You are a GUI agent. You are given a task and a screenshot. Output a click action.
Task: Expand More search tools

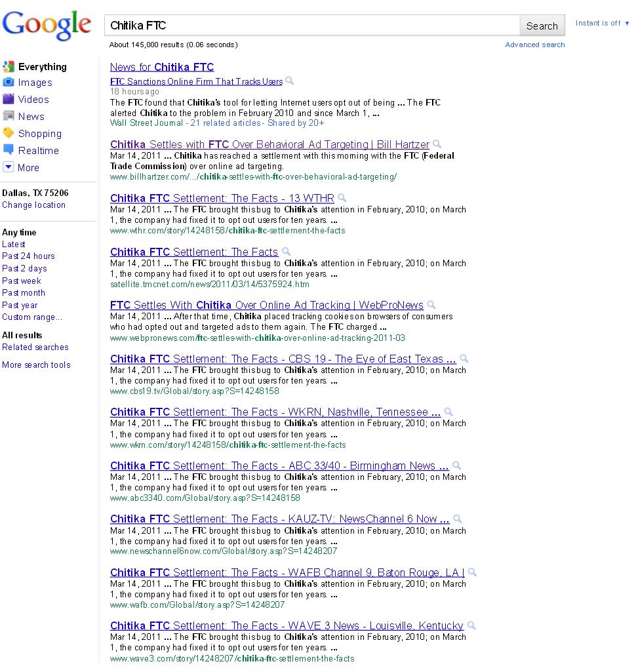pyautogui.click(x=36, y=365)
